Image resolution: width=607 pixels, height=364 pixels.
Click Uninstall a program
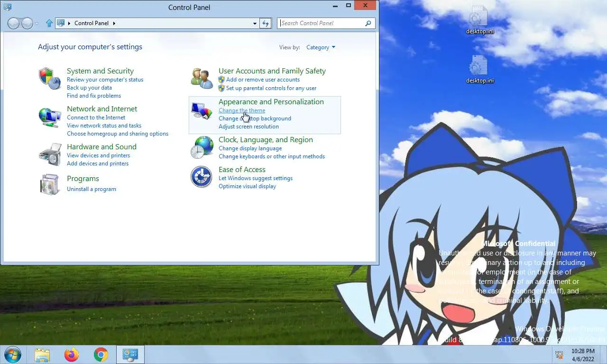[x=92, y=189]
